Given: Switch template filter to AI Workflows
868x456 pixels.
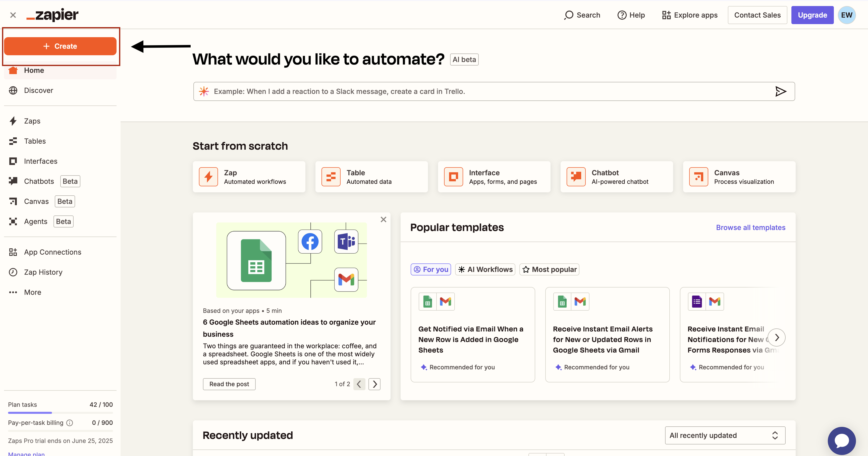Looking at the screenshot, I should point(485,269).
